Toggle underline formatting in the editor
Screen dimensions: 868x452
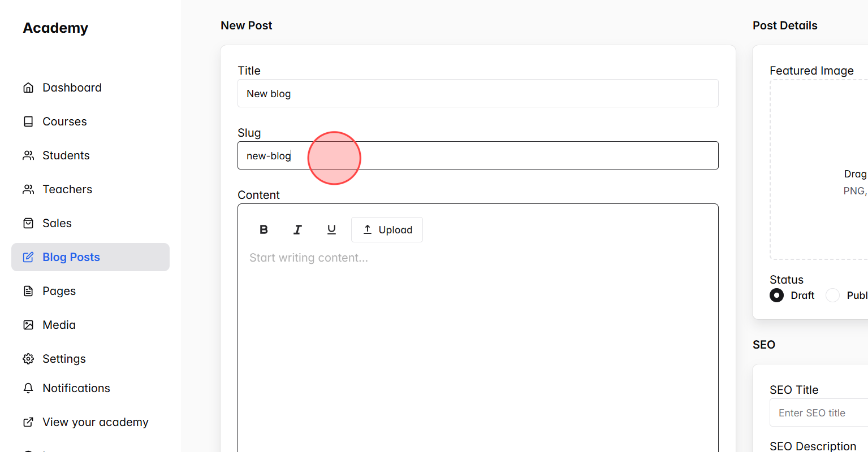coord(331,229)
